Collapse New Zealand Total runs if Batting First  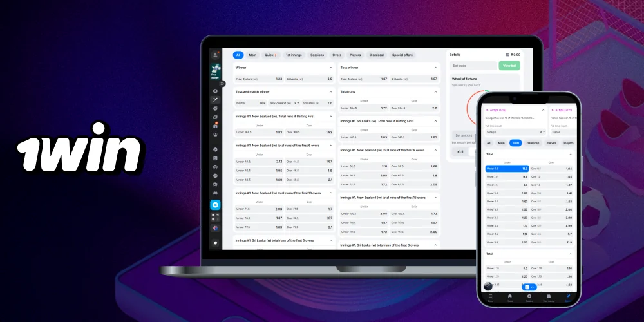[330, 116]
